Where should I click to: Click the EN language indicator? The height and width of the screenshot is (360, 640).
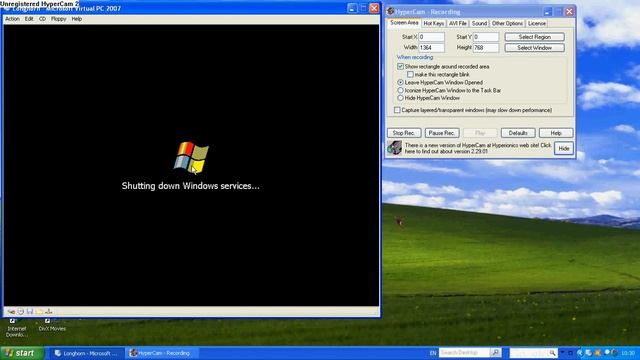pyautogui.click(x=433, y=353)
